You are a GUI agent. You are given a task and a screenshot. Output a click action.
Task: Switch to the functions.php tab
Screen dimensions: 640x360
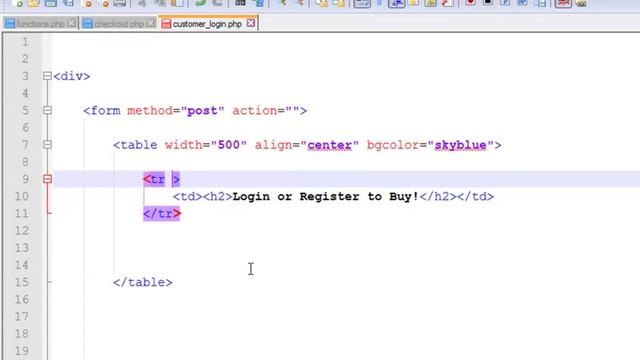point(40,24)
